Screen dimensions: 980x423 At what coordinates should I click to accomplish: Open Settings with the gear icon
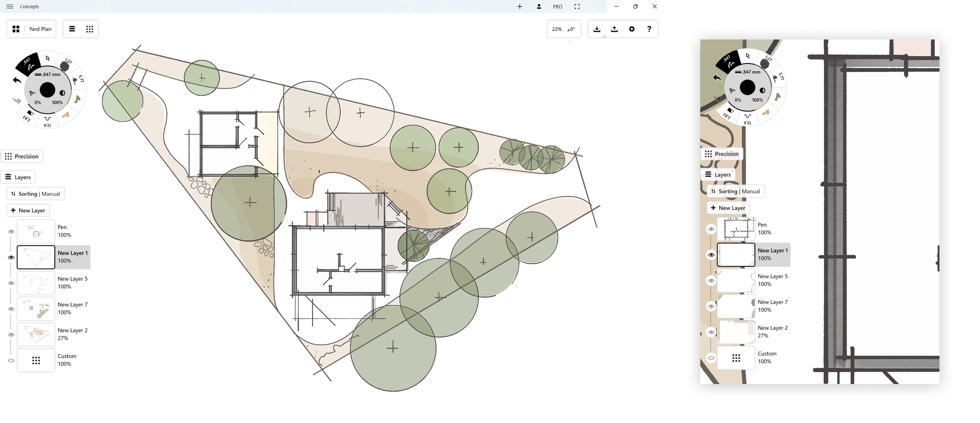tap(632, 29)
